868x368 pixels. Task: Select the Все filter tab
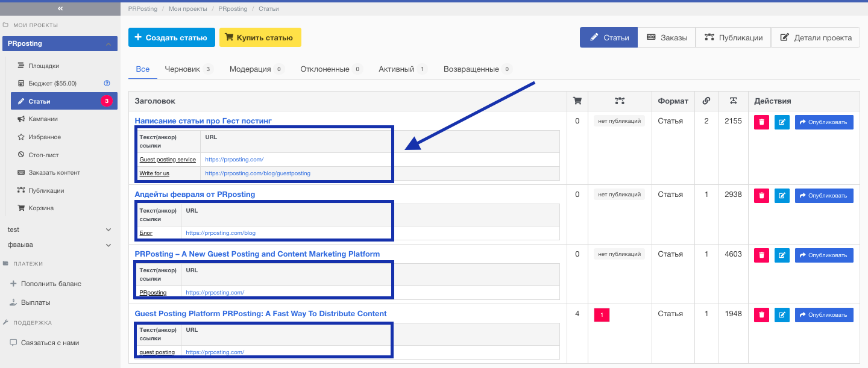pos(143,69)
